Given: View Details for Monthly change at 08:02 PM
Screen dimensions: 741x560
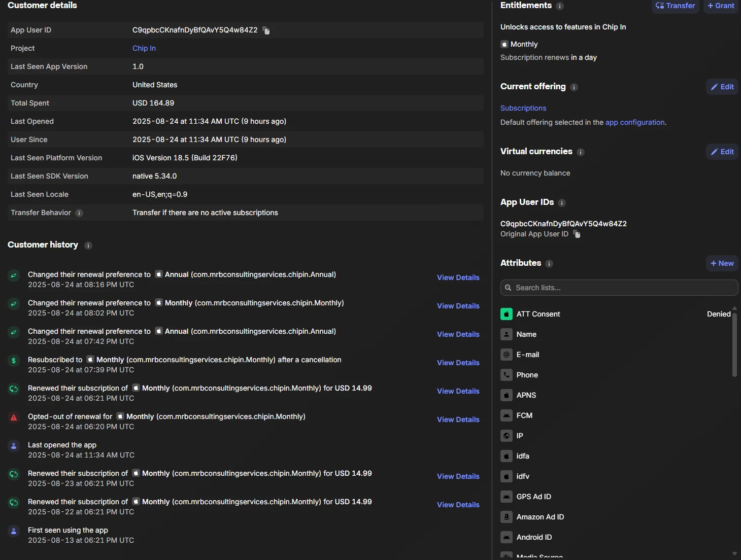Looking at the screenshot, I should 458,306.
